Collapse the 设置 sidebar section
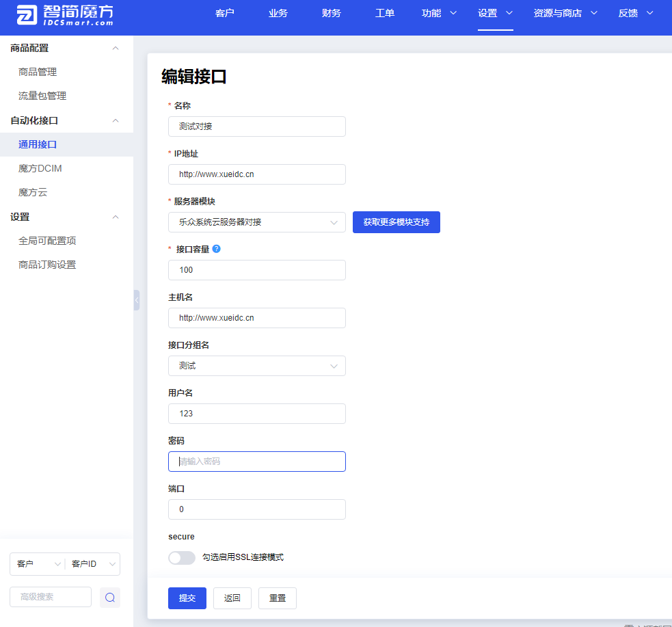The width and height of the screenshot is (672, 627). pyautogui.click(x=116, y=217)
